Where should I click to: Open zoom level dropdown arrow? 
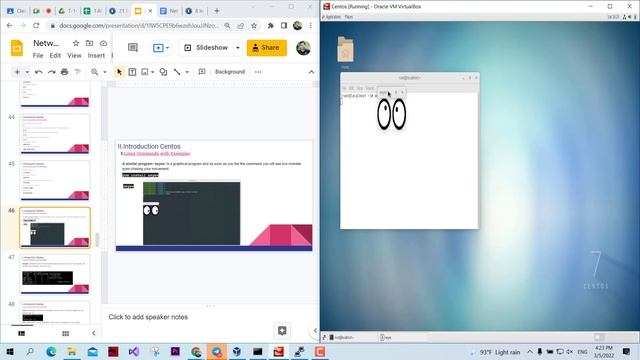click(x=104, y=72)
